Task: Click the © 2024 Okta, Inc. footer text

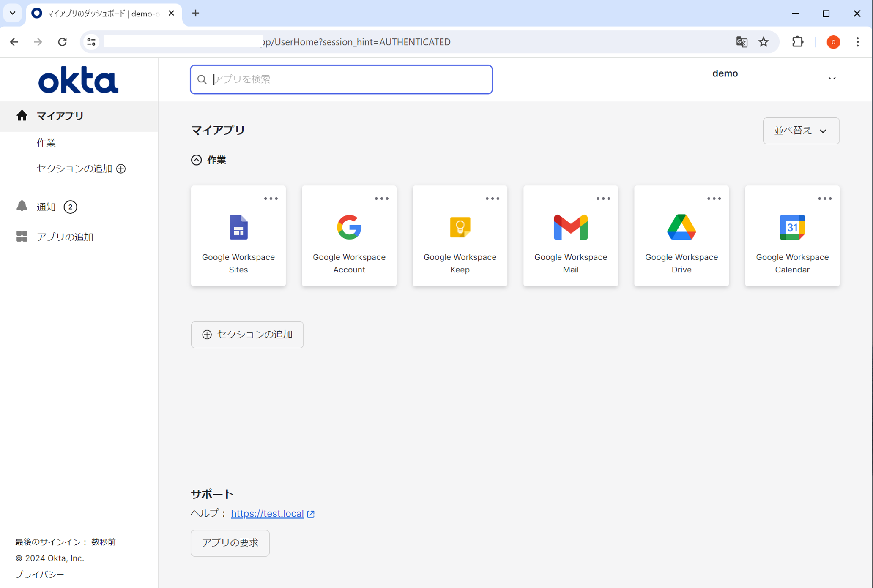Action: [x=50, y=558]
